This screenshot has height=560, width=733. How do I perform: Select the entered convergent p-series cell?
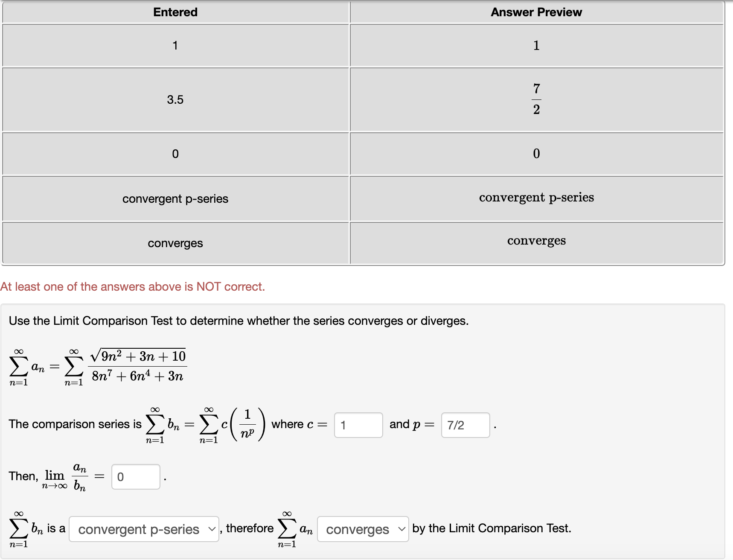pyautogui.click(x=175, y=198)
